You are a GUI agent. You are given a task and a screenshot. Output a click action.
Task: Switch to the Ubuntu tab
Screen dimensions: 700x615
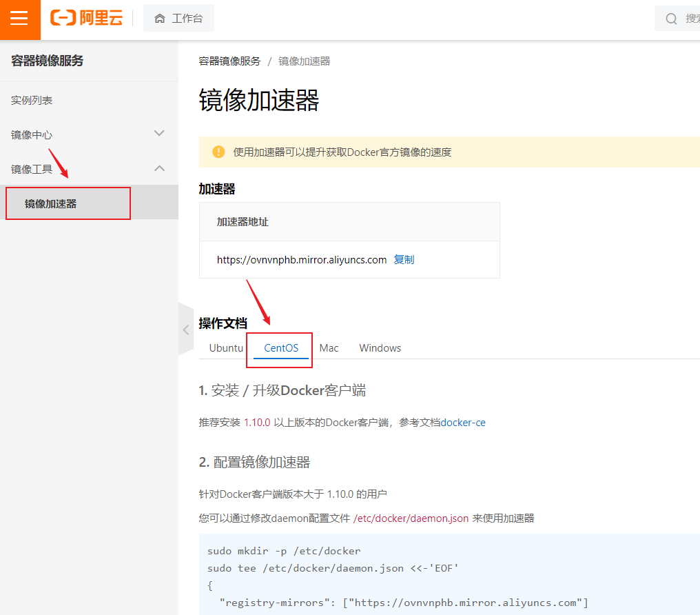pos(226,348)
